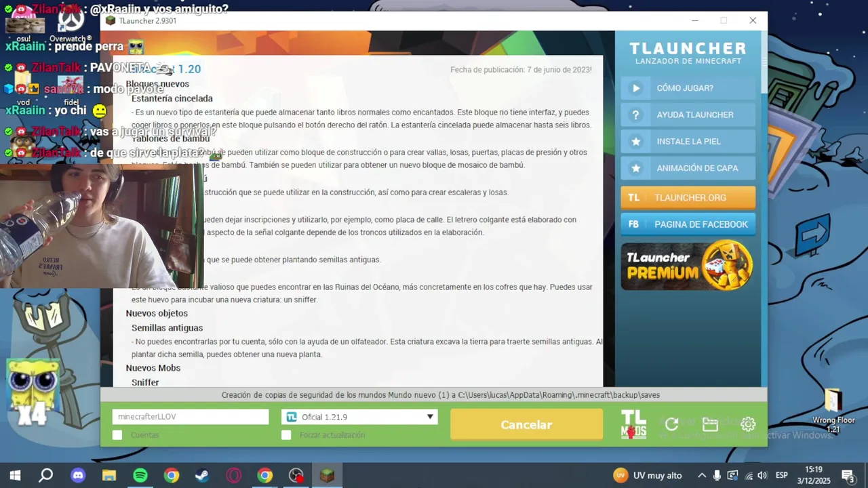Click Nuevos objetos heading
Image resolution: width=868 pixels, height=488 pixels.
(157, 313)
